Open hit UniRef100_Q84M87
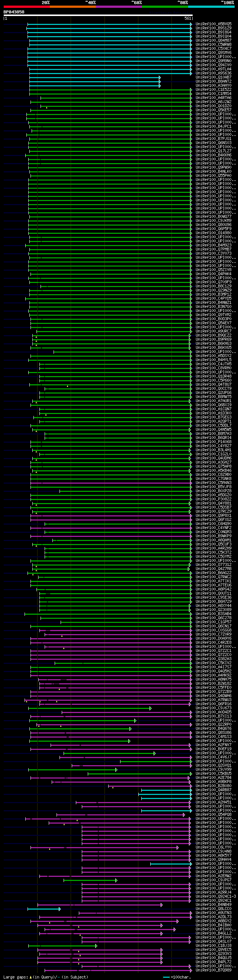 (x=214, y=40)
